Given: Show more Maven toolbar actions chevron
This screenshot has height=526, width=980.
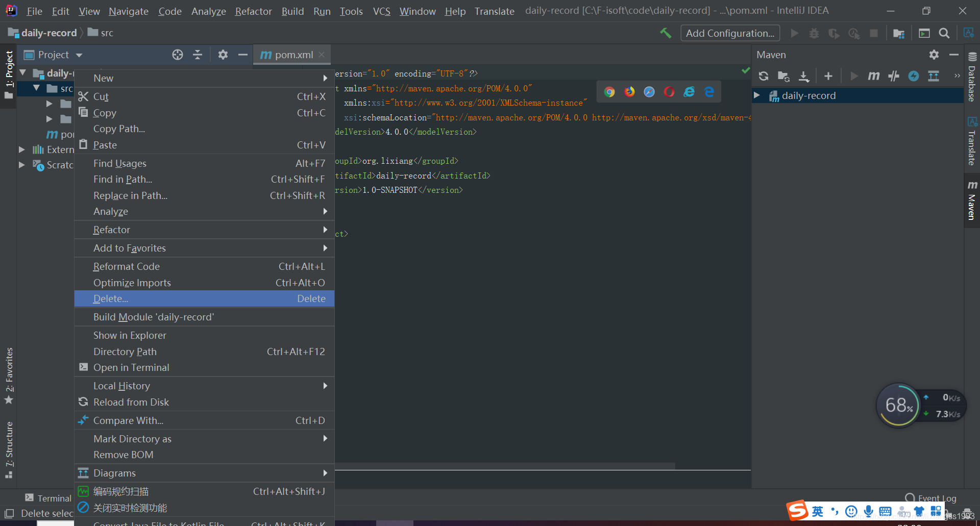Looking at the screenshot, I should click(957, 76).
